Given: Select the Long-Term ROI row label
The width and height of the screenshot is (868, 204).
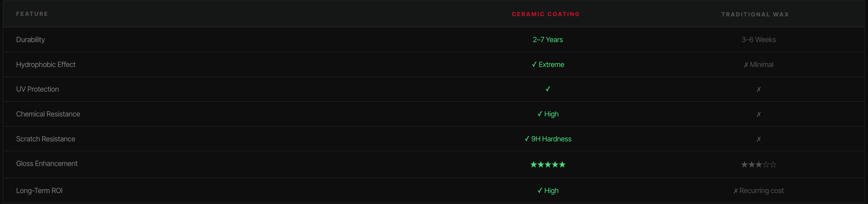Looking at the screenshot, I should pos(39,191).
